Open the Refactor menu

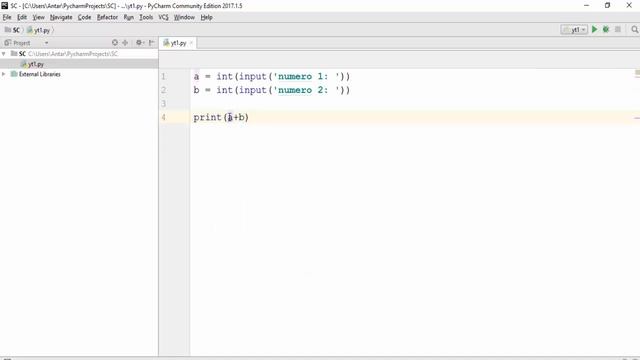tap(107, 17)
